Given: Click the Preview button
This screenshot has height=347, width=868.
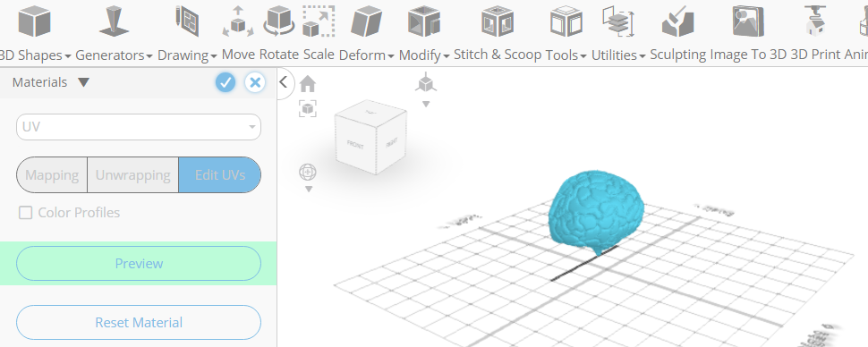Looking at the screenshot, I should pos(139,264).
